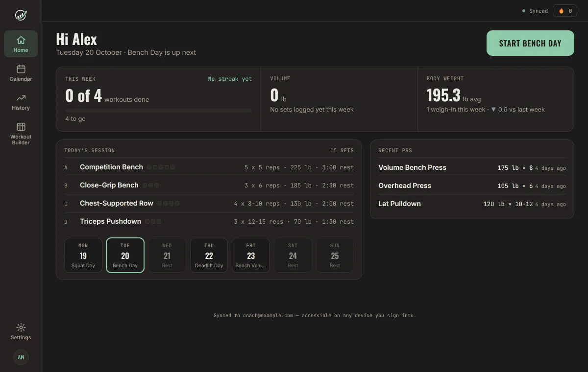588x372 pixels.
Task: Click the Synced status indicator
Action: click(x=535, y=11)
